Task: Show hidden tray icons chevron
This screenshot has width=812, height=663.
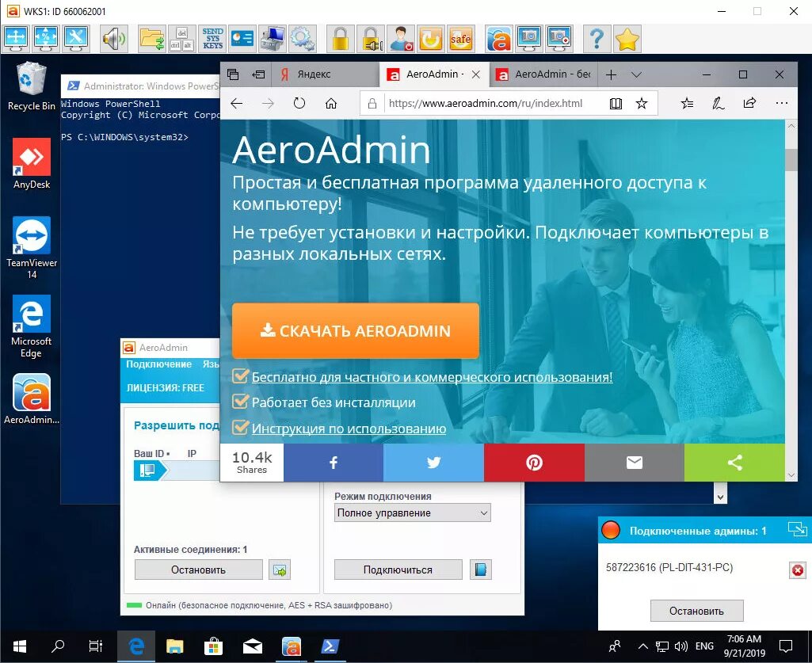Action: click(x=643, y=646)
